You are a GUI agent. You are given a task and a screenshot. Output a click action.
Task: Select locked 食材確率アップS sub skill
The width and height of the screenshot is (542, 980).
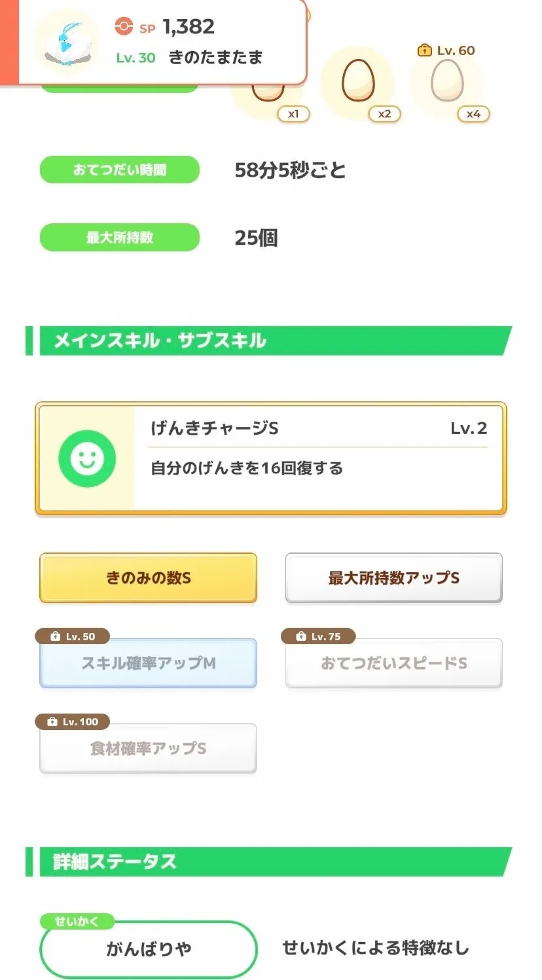pos(149,749)
